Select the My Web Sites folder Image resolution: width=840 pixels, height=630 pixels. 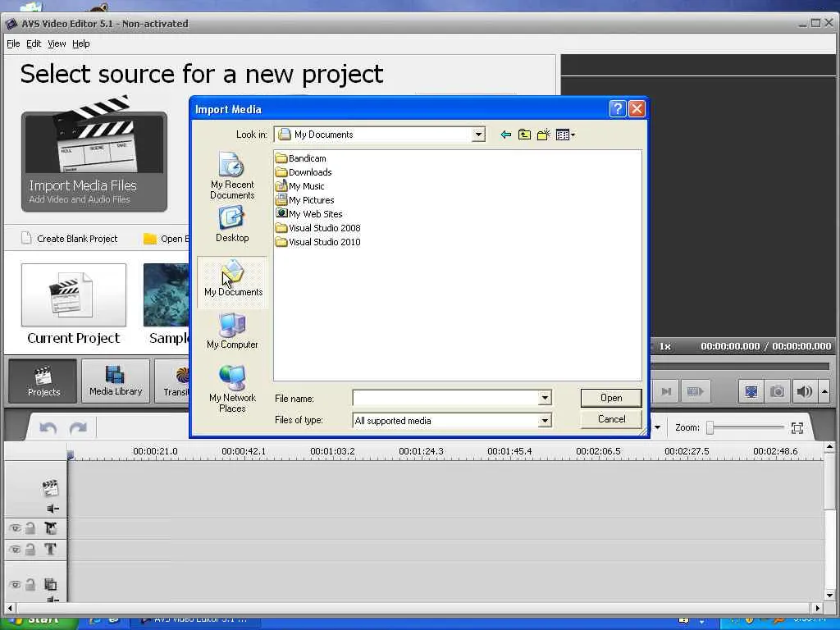point(308,214)
